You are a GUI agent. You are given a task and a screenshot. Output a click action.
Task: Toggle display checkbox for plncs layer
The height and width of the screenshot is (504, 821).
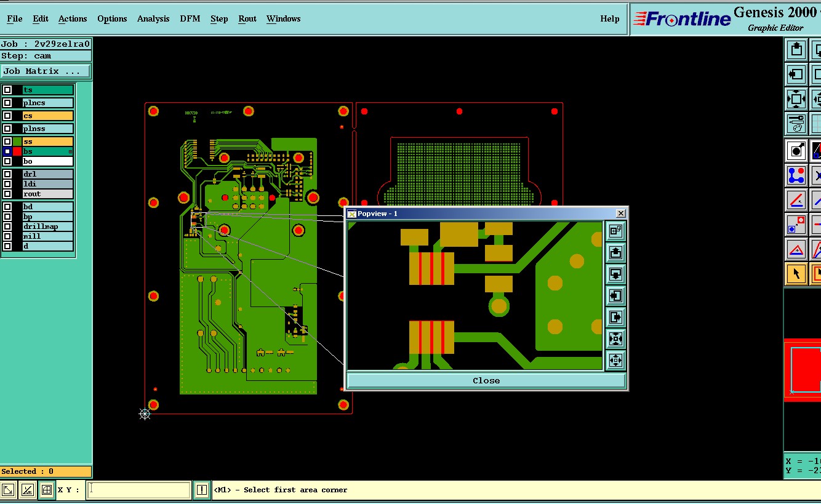pos(7,103)
